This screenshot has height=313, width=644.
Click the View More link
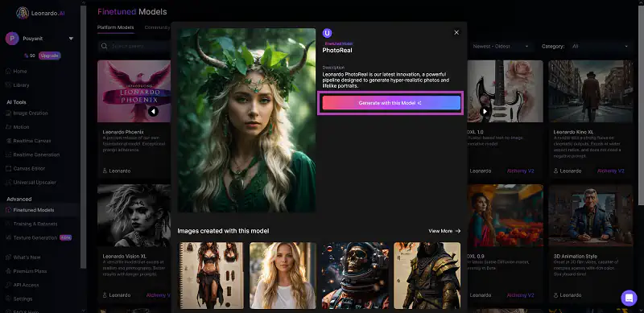click(x=444, y=231)
